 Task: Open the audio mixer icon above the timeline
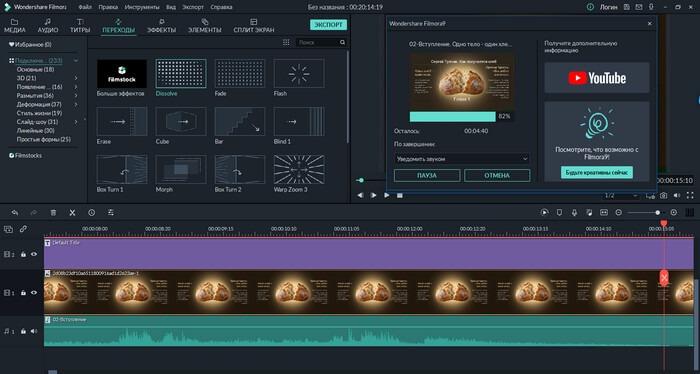589,213
